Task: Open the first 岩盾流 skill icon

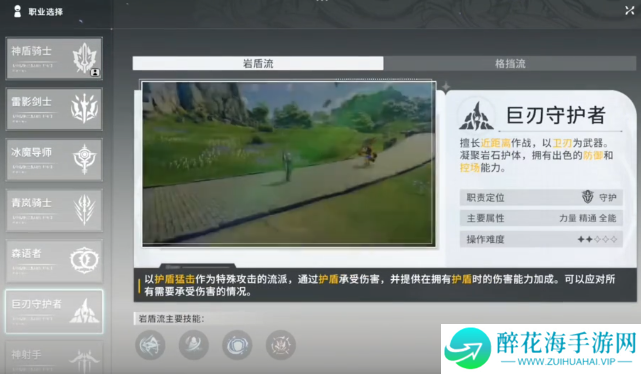Action: tap(150, 345)
